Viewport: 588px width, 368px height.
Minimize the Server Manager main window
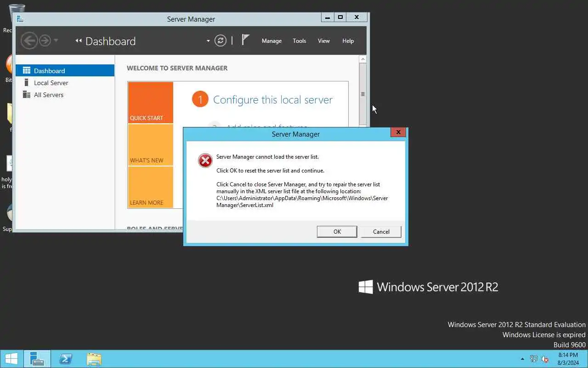(328, 17)
